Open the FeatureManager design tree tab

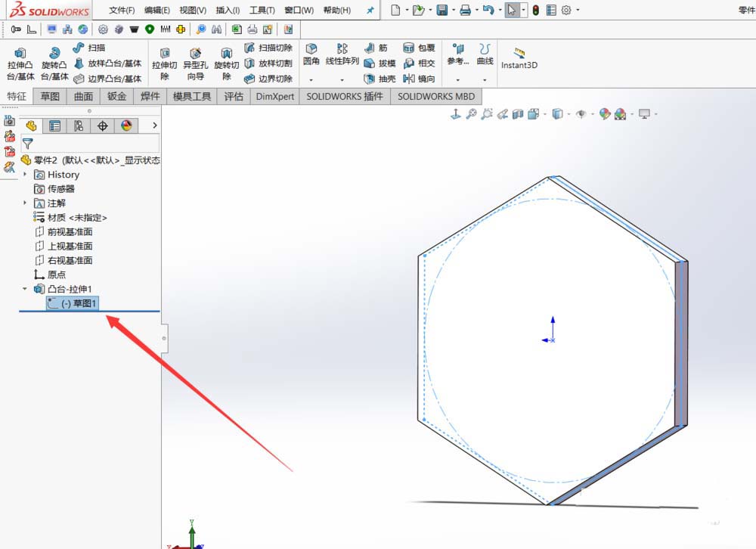point(31,126)
